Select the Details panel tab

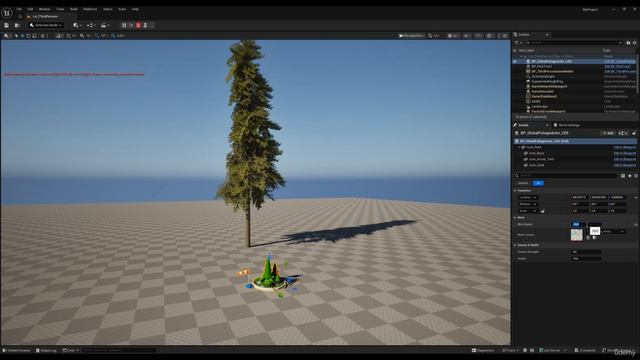[x=524, y=125]
